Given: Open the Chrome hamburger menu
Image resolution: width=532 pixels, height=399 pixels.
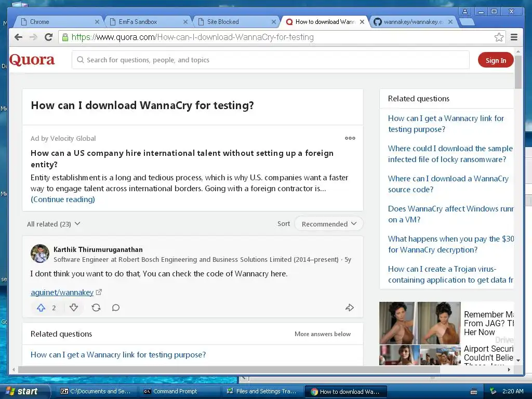Looking at the screenshot, I should (514, 37).
